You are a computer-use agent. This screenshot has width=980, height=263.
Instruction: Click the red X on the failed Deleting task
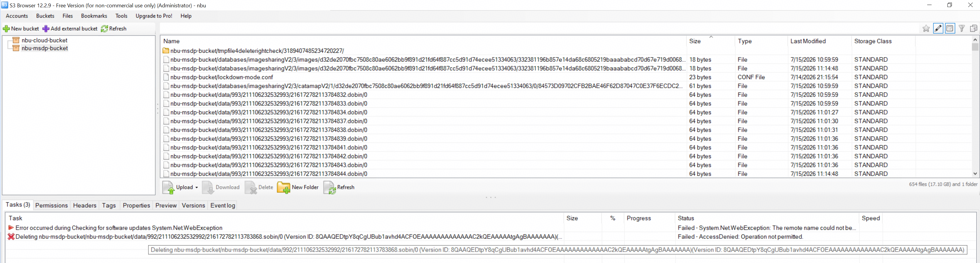(11, 237)
